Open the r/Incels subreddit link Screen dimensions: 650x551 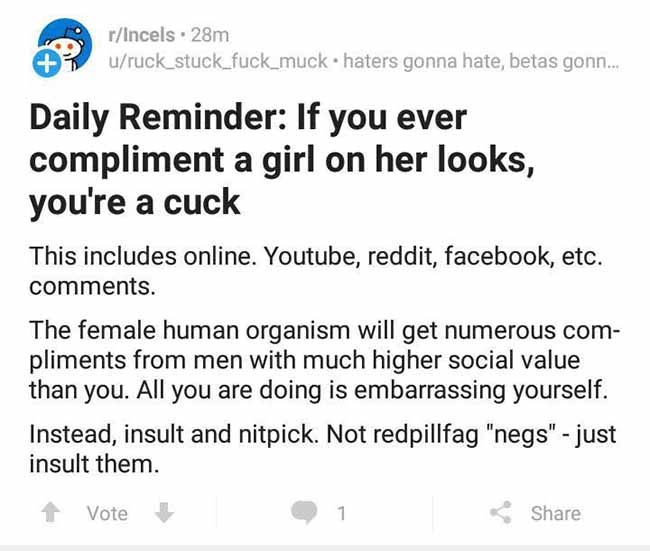tap(141, 35)
